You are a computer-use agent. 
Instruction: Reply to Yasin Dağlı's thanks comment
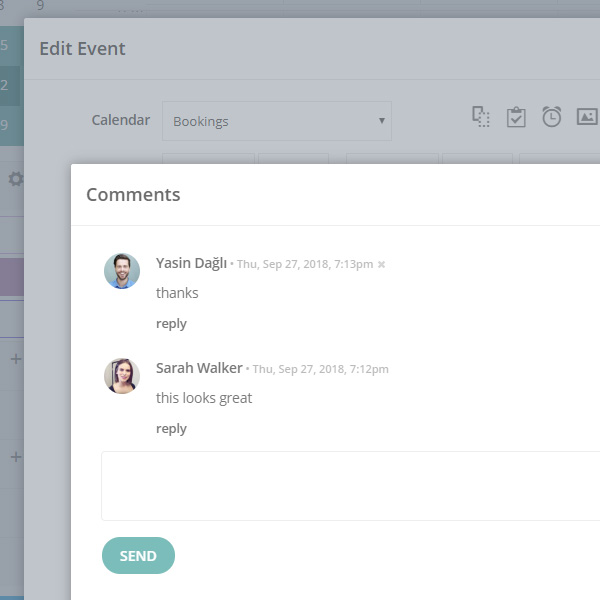point(171,324)
